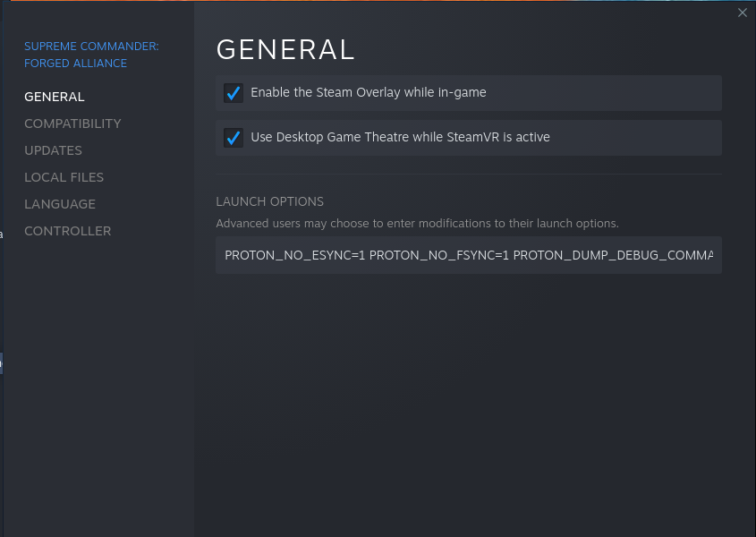The width and height of the screenshot is (756, 537).
Task: Uncheck the Desktop Game Theatre checkbox
Action: [x=234, y=138]
